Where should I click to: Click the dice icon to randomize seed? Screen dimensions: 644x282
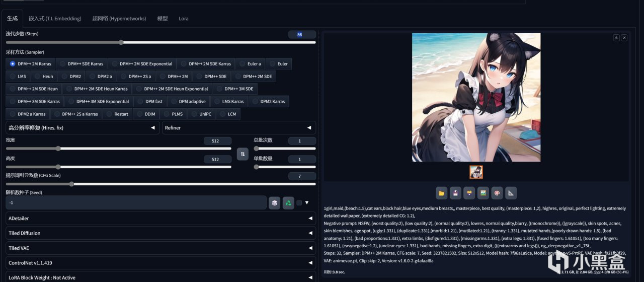click(274, 202)
